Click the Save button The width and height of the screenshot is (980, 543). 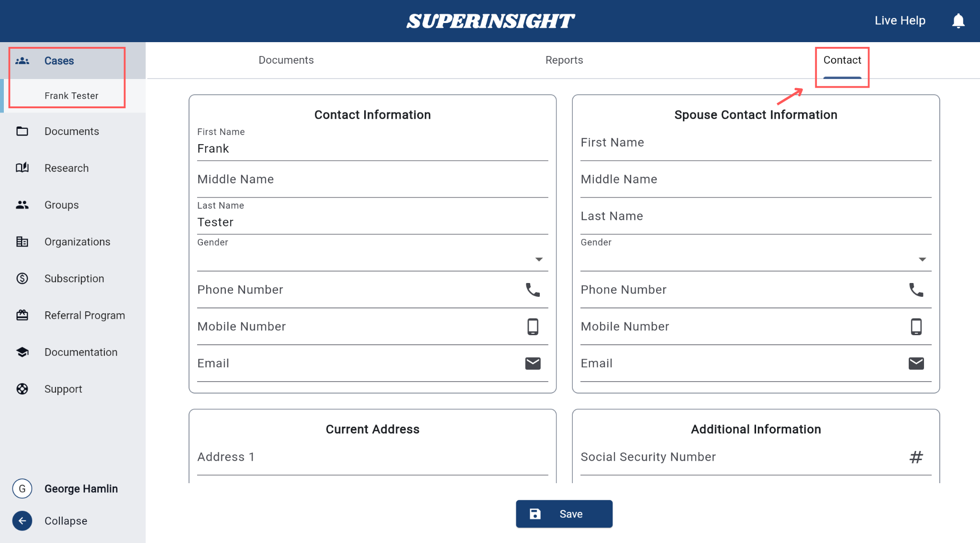564,514
